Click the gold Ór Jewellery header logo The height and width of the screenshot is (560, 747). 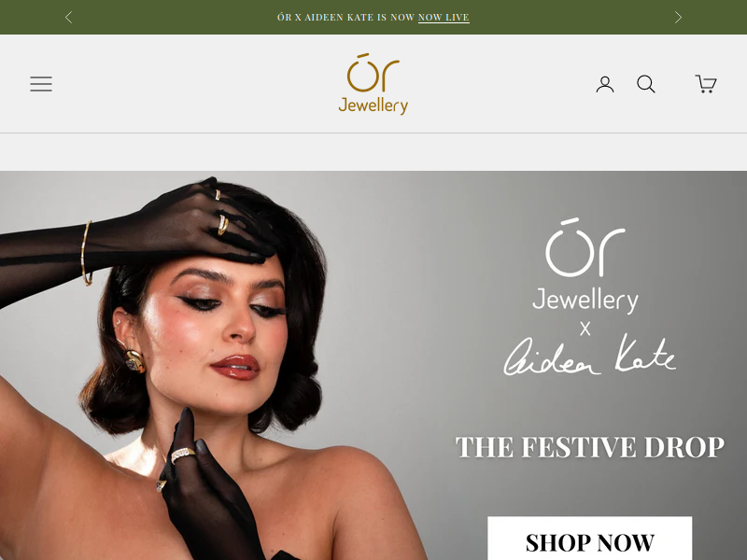(x=373, y=84)
